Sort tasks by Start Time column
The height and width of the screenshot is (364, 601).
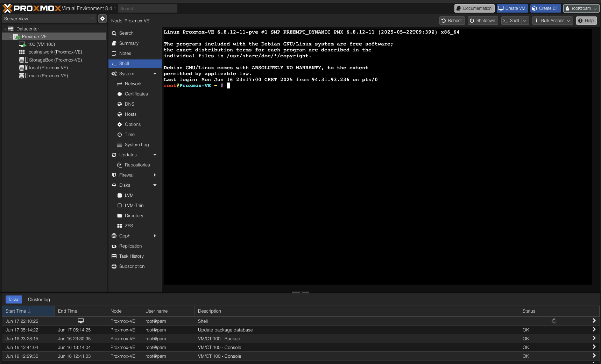28,311
